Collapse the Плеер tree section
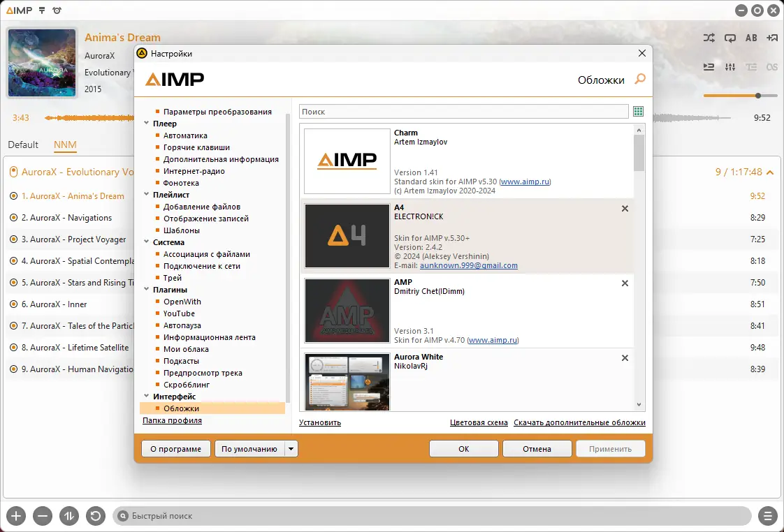This screenshot has width=784, height=532. click(x=147, y=123)
